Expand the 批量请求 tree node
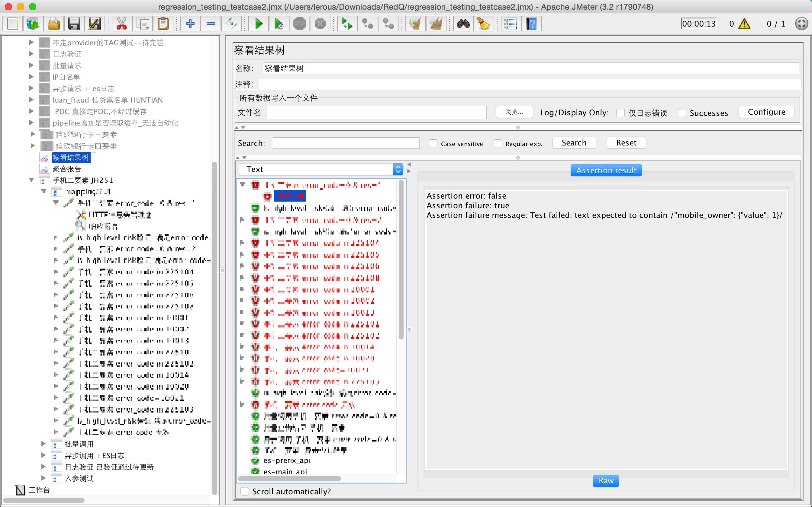 [31, 65]
